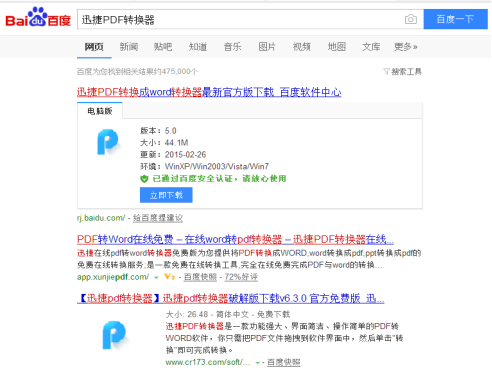The height and width of the screenshot is (373, 492).
Task: Open the rj.baidu.com/ link
Action: [101, 218]
